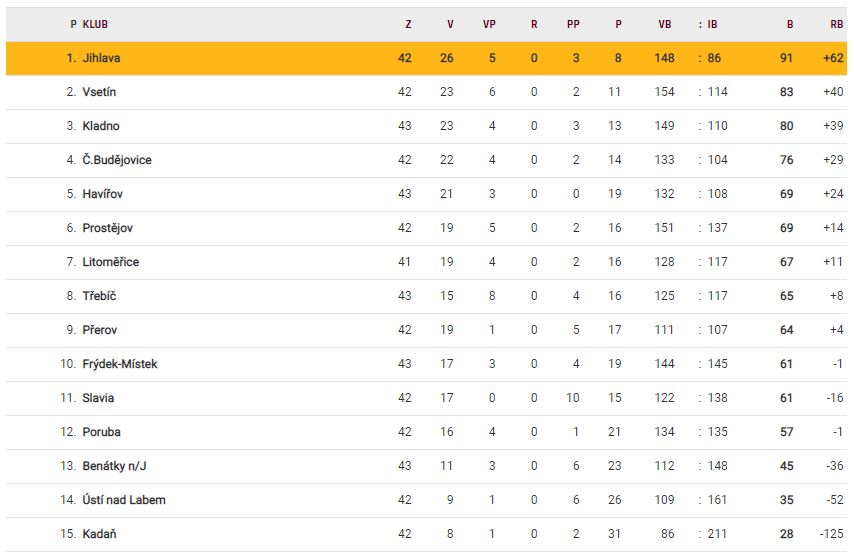Select Přerov in the table
The height and width of the screenshot is (556, 854).
coord(100,330)
